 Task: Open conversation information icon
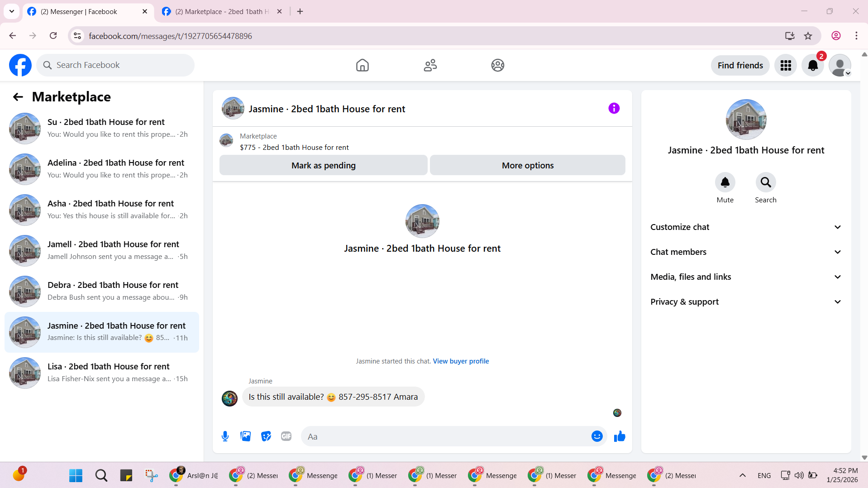pos(614,108)
